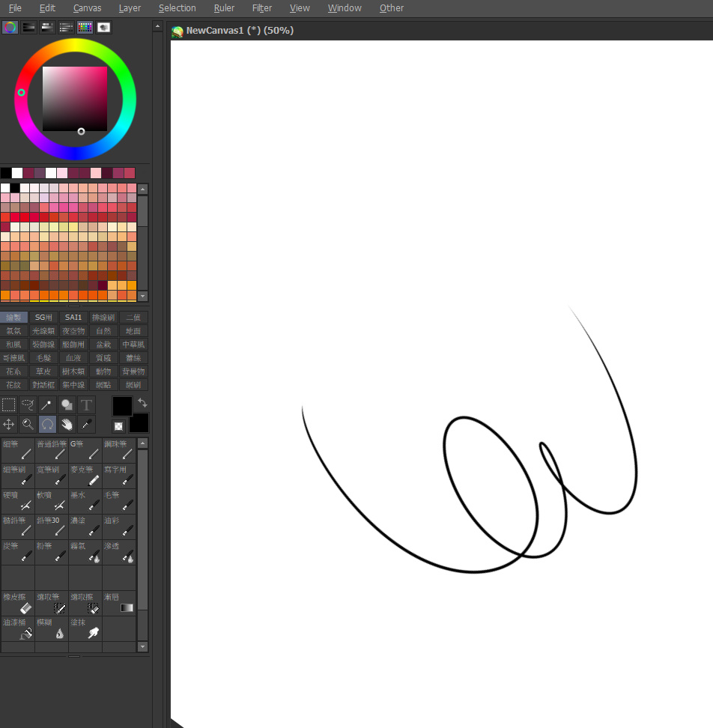
Task: Select the hand pan tool
Action: click(x=67, y=425)
